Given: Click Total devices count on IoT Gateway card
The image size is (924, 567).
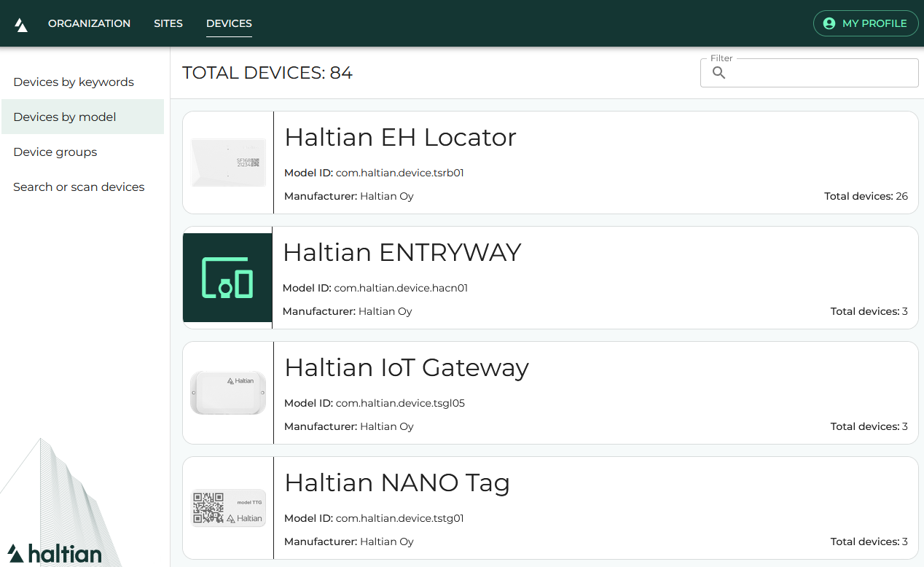Looking at the screenshot, I should [869, 426].
